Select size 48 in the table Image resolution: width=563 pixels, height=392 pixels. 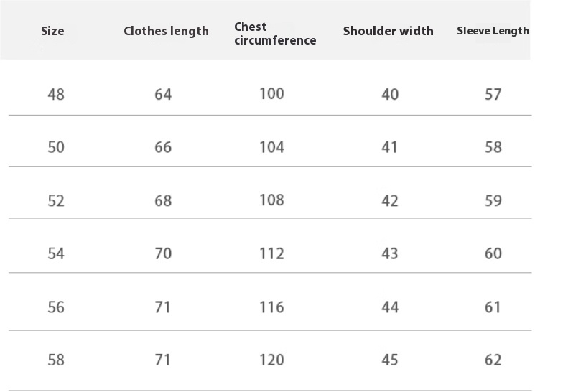56,95
